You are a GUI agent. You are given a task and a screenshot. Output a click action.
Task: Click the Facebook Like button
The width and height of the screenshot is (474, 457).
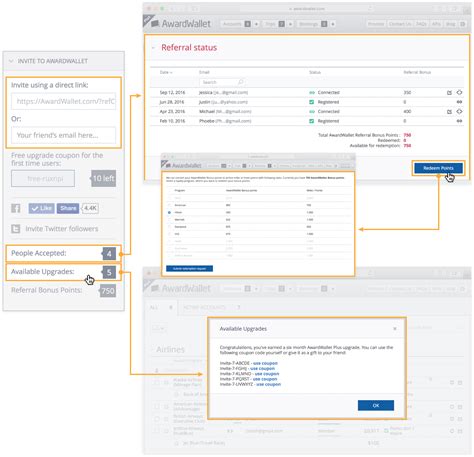[x=41, y=208]
